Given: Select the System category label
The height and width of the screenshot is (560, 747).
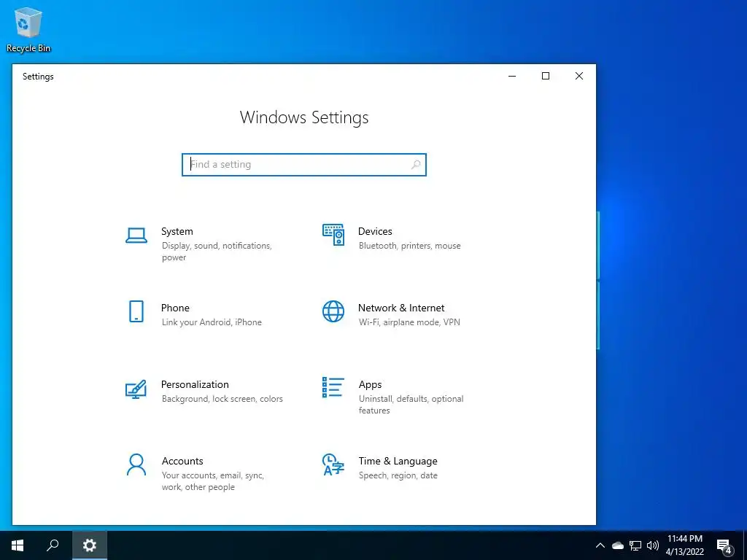Looking at the screenshot, I should click(177, 231).
